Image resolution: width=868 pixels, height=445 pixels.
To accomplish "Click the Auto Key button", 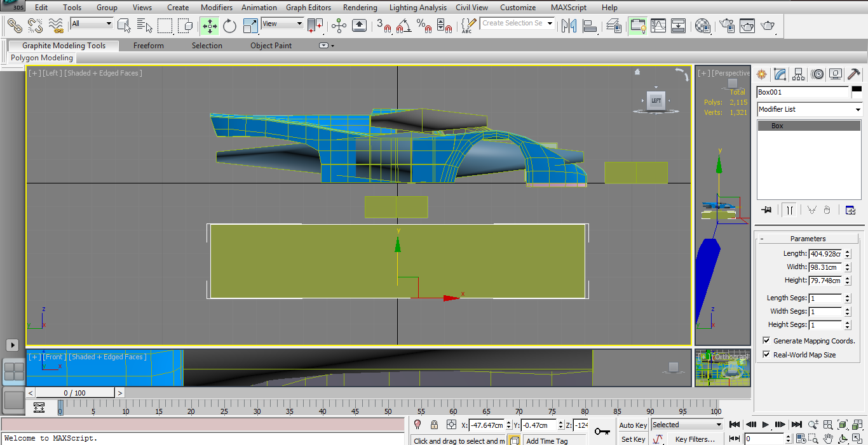I will (633, 425).
